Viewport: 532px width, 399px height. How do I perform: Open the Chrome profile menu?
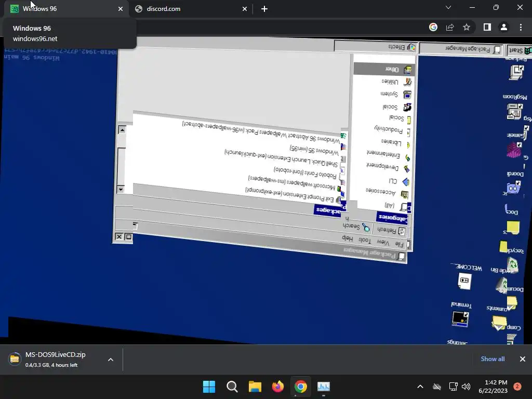[x=504, y=27]
